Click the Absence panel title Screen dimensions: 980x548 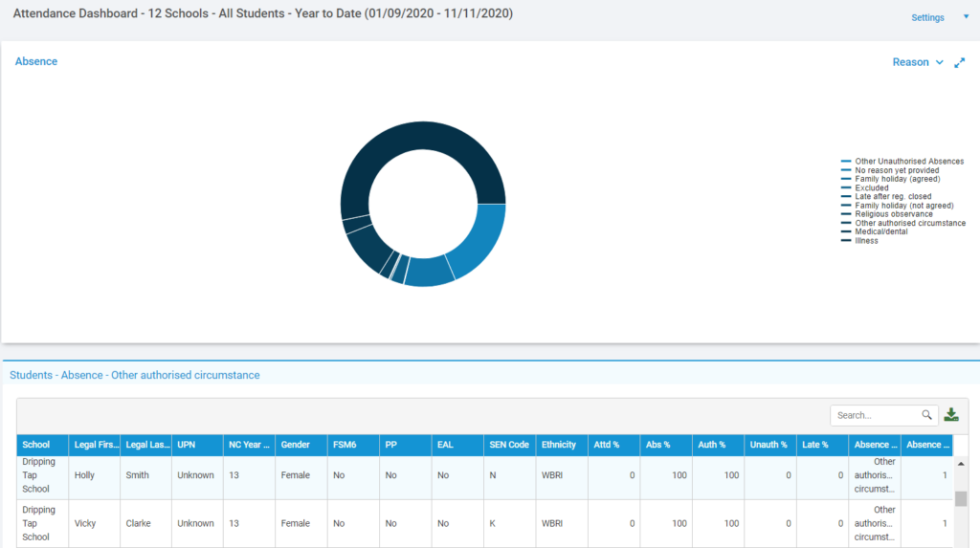[36, 61]
